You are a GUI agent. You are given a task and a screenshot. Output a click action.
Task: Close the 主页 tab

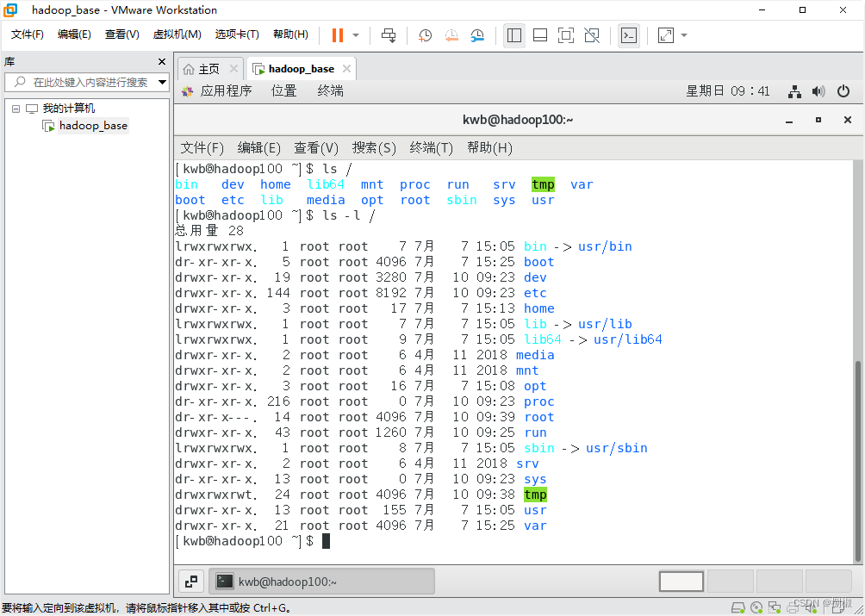[233, 69]
